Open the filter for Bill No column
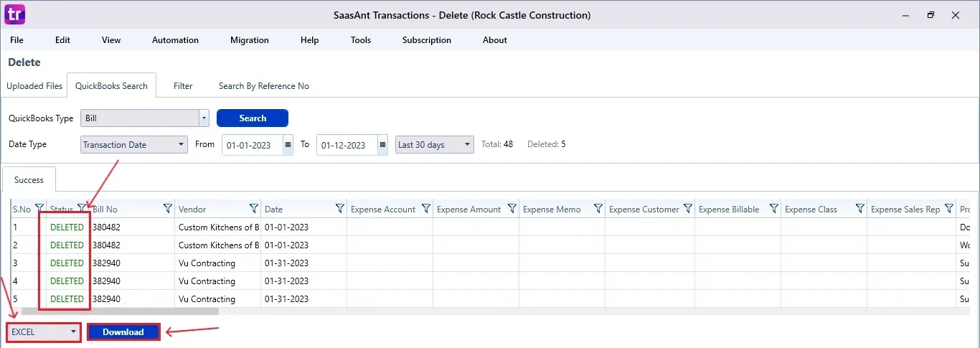This screenshot has width=980, height=348. pos(167,209)
